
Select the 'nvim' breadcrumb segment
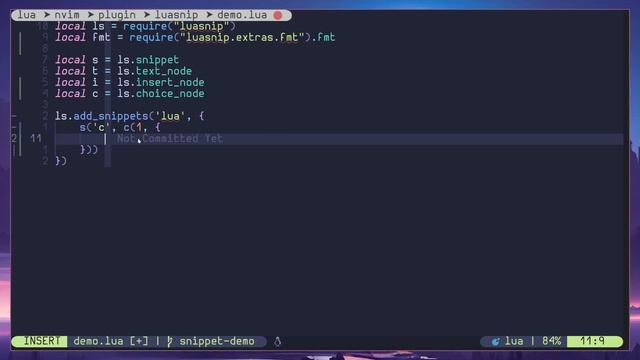[x=67, y=15]
